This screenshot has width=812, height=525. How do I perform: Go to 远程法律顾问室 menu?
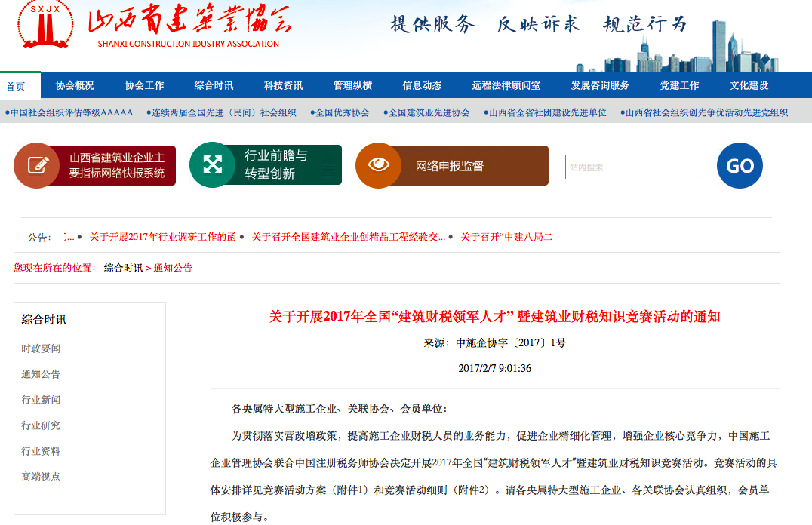(x=506, y=85)
